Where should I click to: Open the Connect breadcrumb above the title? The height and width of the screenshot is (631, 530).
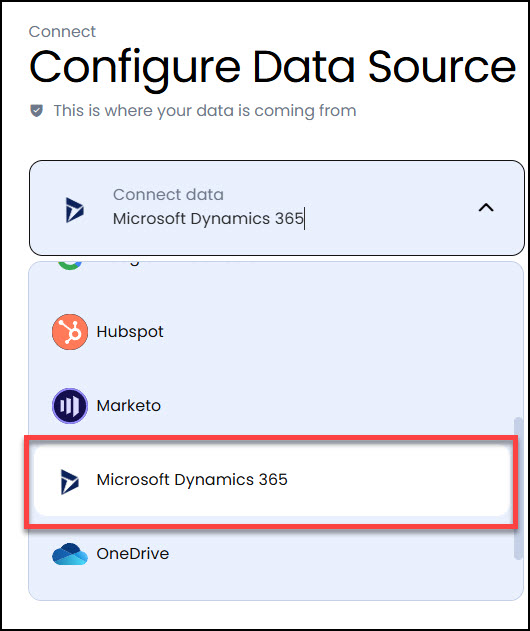(x=62, y=31)
